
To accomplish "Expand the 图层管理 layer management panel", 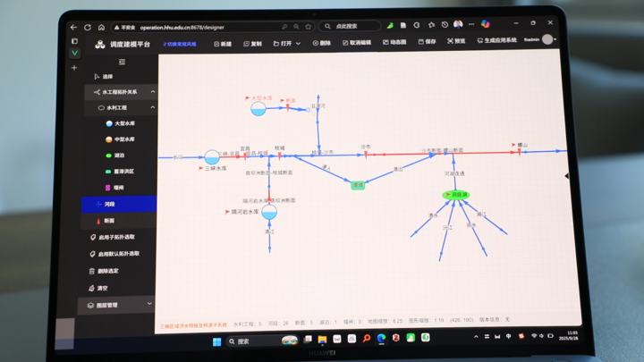I will [x=148, y=305].
